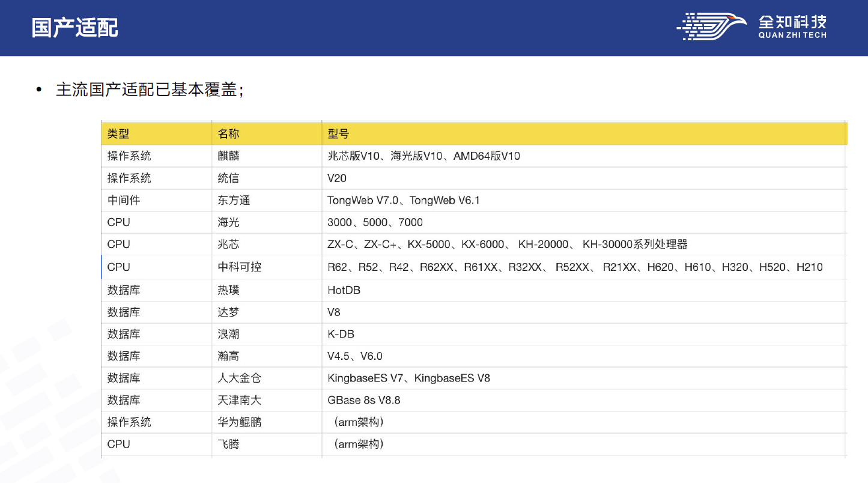Click the 兆芯 ZX-C processor models cell
The image size is (868, 483).
click(507, 245)
